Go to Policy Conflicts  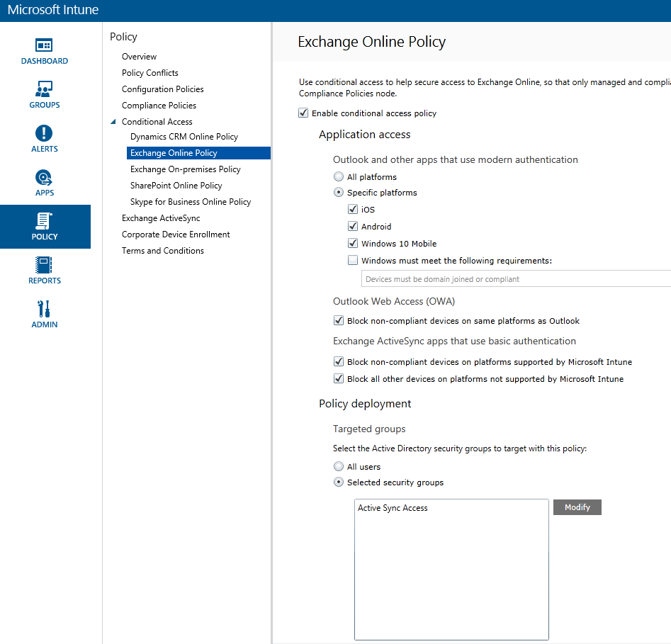(150, 73)
